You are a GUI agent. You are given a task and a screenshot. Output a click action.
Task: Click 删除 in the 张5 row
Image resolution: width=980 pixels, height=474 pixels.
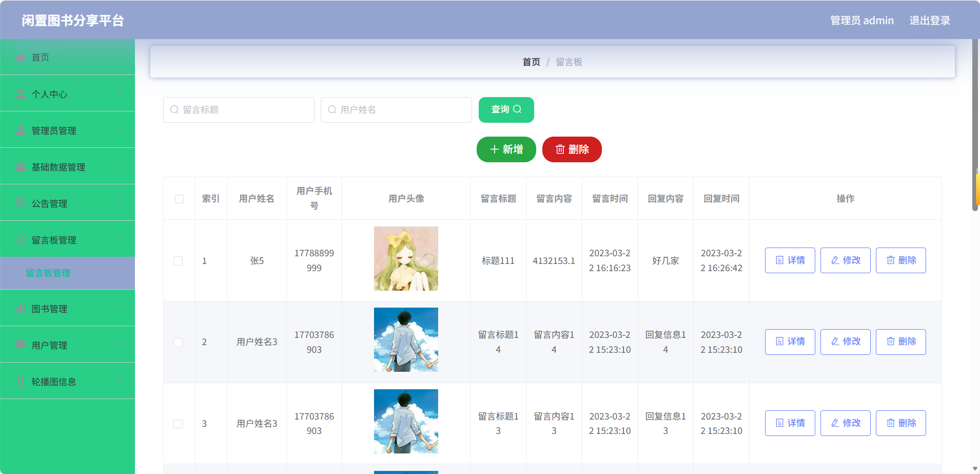click(901, 260)
